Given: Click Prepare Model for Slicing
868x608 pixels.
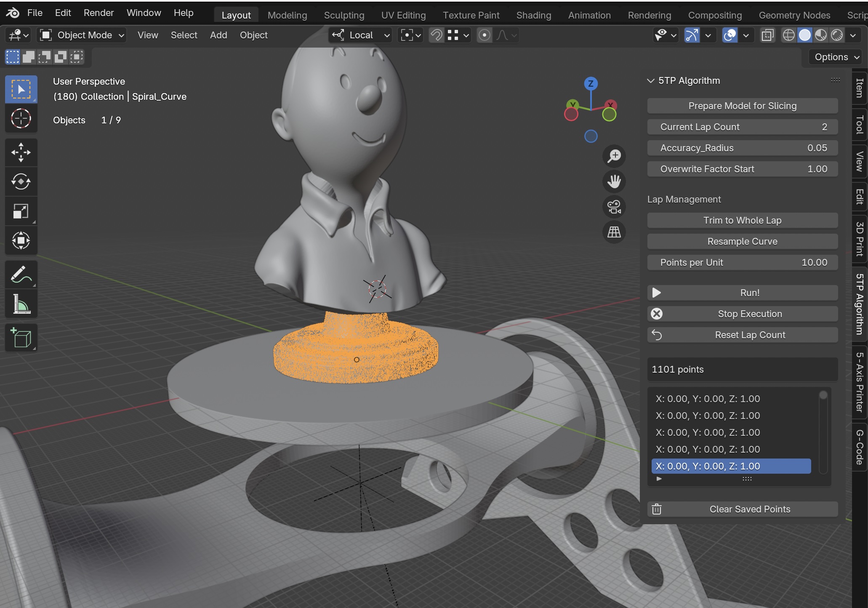Looking at the screenshot, I should click(x=743, y=106).
